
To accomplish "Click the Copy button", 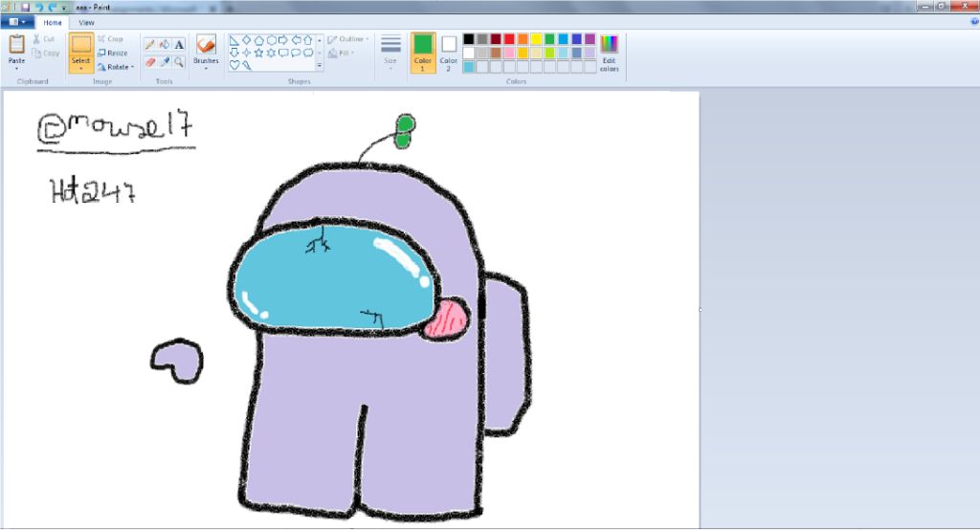I will (45, 54).
